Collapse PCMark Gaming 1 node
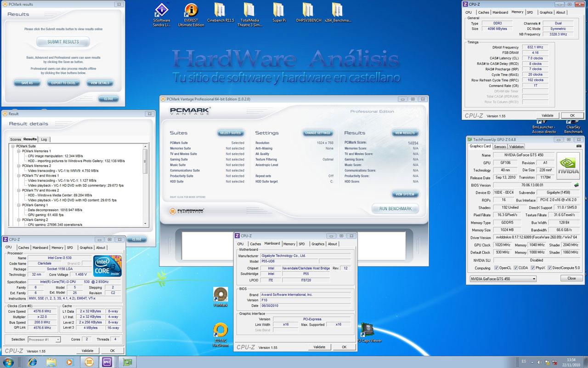Screen dimensions: 588x368 19,205
